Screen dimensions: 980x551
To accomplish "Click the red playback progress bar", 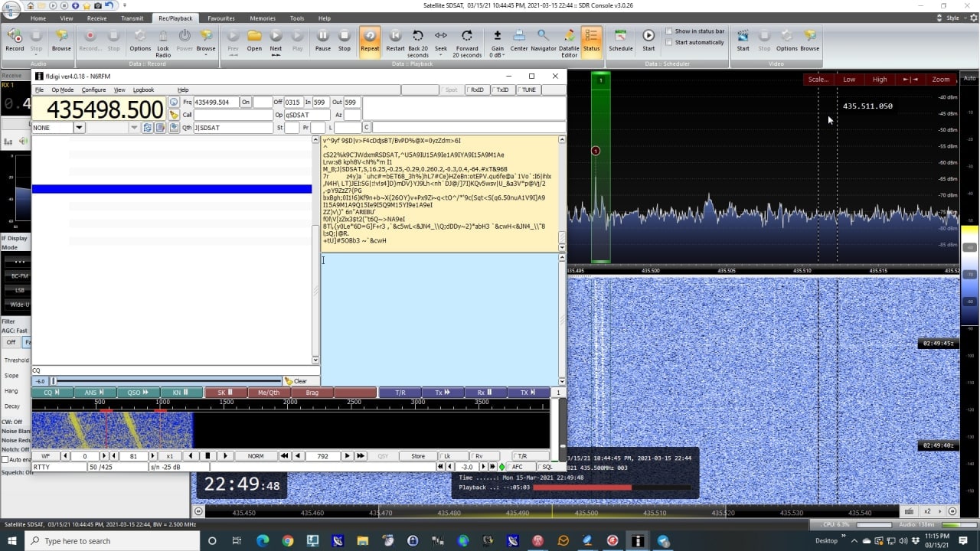I will click(582, 487).
